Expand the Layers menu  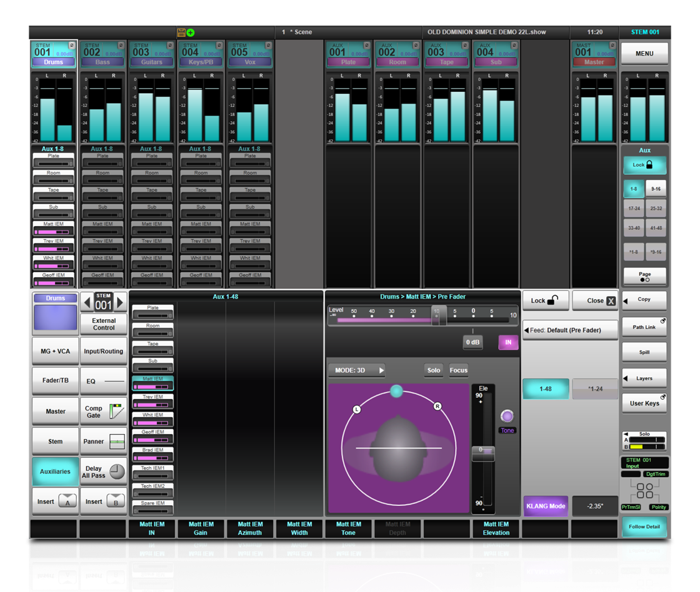[644, 378]
